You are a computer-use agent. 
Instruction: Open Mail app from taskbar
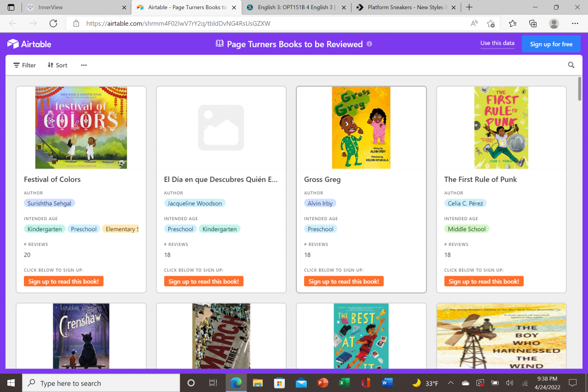(x=301, y=383)
